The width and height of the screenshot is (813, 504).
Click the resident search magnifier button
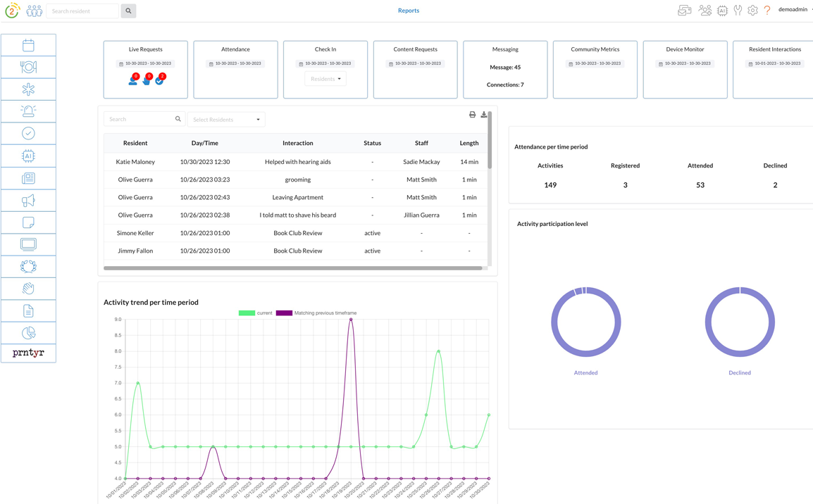coord(129,11)
